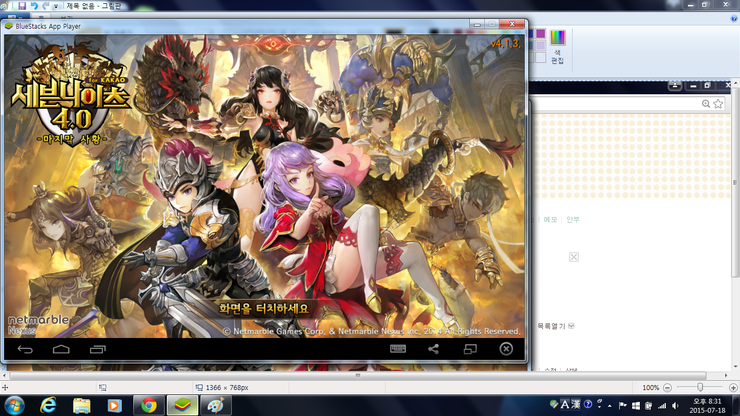This screenshot has width=740, height=416.
Task: Click the BlueStacks share icon
Action: click(x=433, y=349)
